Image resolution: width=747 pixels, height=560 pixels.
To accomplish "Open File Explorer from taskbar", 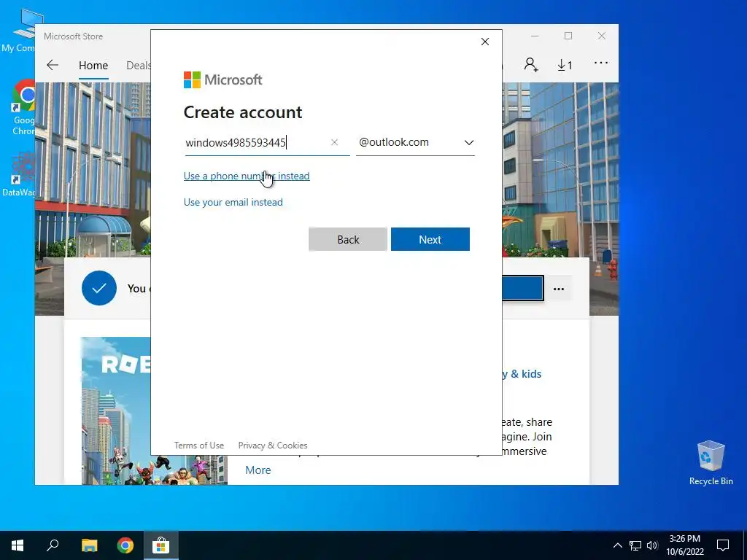I will 89,545.
